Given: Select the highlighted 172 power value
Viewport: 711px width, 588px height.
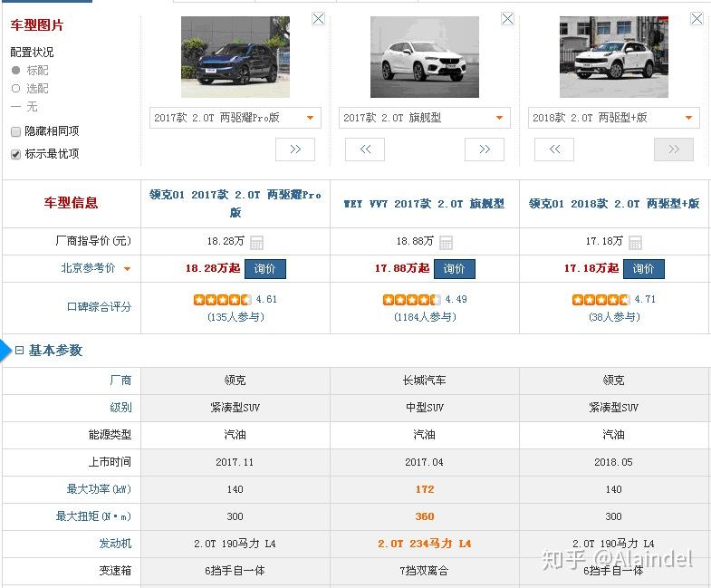Looking at the screenshot, I should pos(425,489).
